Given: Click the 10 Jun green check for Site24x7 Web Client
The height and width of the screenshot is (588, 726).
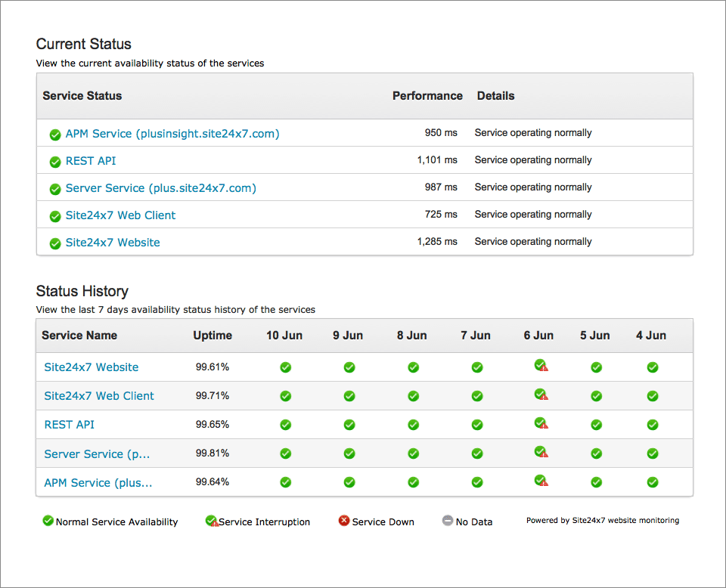Looking at the screenshot, I should click(x=285, y=395).
